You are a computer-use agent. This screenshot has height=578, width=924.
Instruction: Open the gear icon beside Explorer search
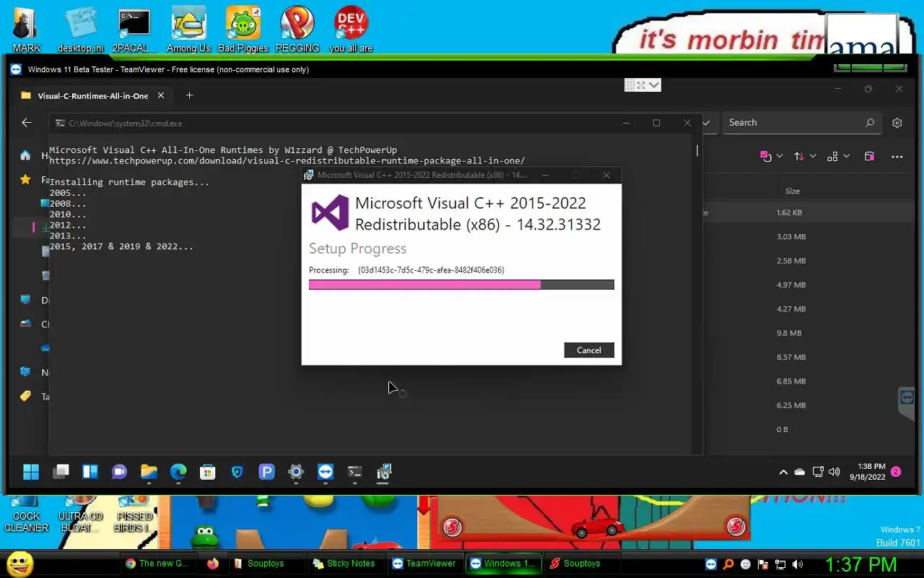[897, 123]
